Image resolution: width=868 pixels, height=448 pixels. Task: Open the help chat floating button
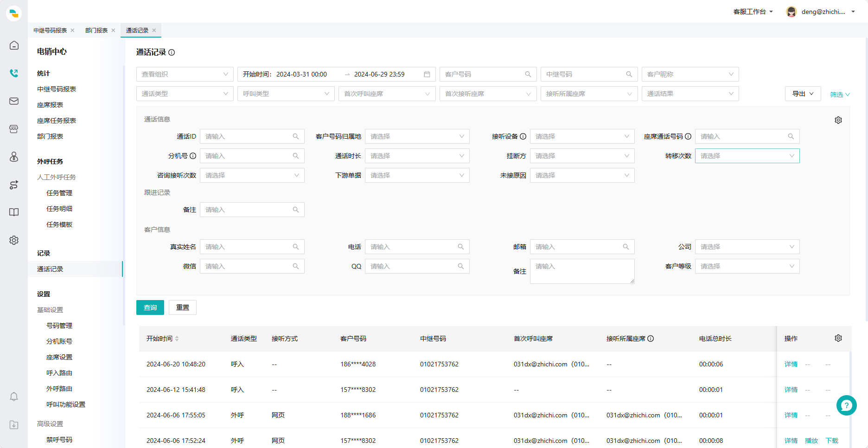[x=847, y=405]
